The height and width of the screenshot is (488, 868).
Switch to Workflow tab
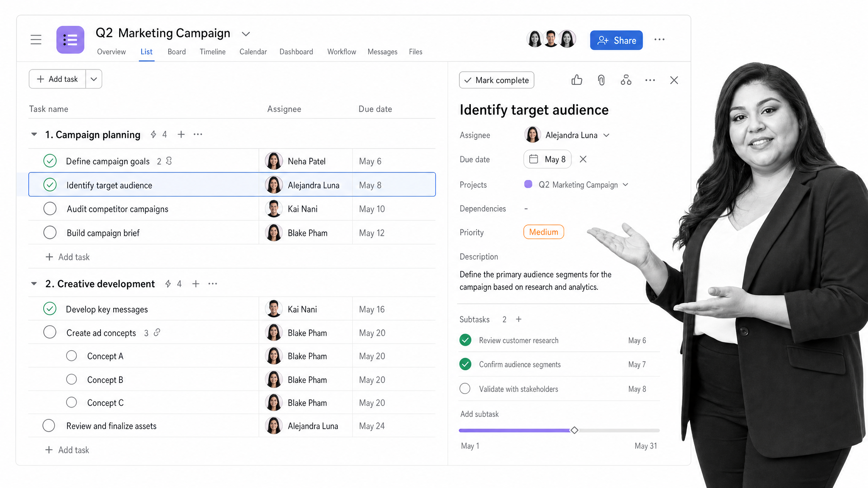(342, 52)
